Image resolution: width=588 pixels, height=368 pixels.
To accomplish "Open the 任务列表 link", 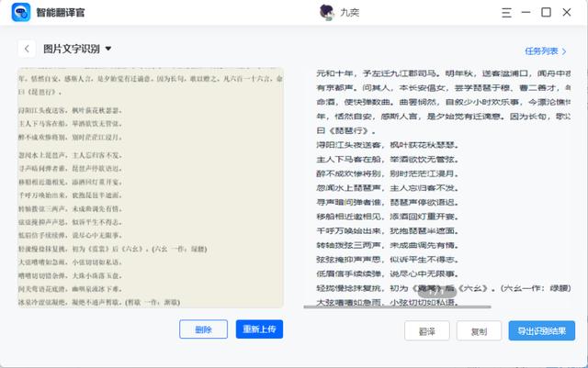I will 546,51.
